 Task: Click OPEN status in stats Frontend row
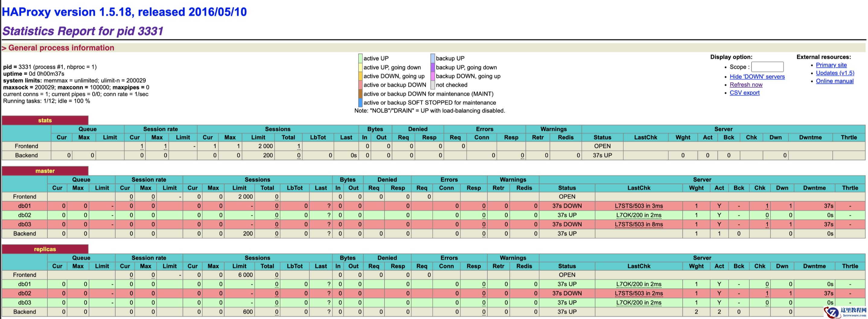[602, 146]
